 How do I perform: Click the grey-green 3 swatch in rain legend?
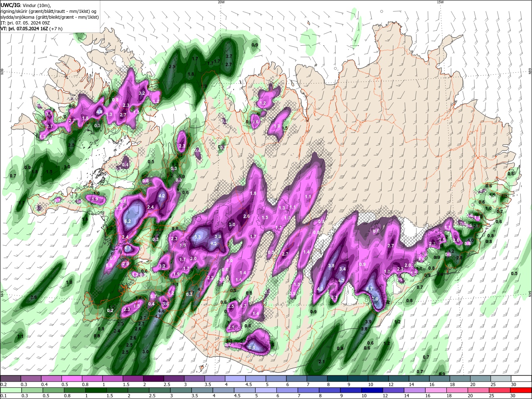pos(181,390)
